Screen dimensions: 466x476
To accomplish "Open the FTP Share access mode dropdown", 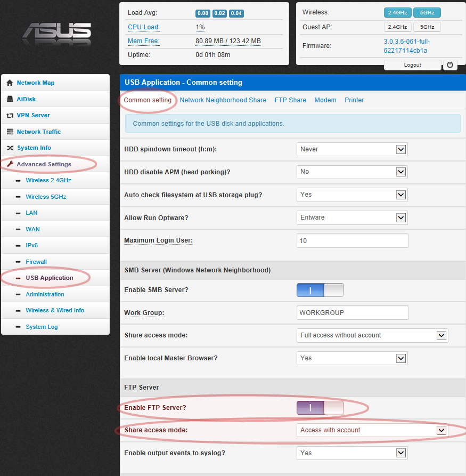I will click(x=372, y=430).
